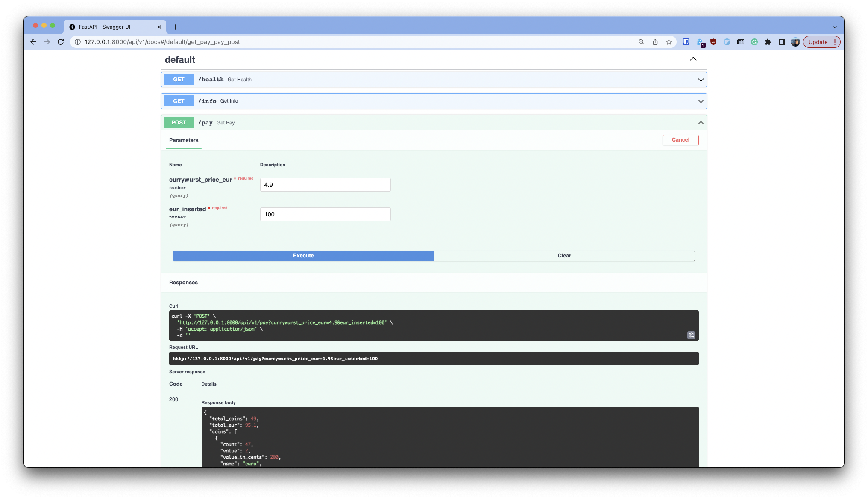Click the GET badge for /health
868x499 pixels.
[179, 80]
